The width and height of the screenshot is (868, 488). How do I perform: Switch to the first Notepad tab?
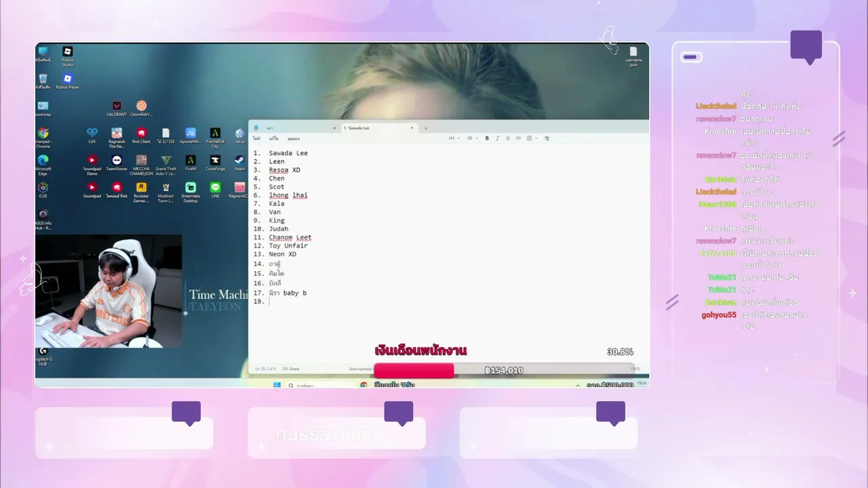coord(296,127)
